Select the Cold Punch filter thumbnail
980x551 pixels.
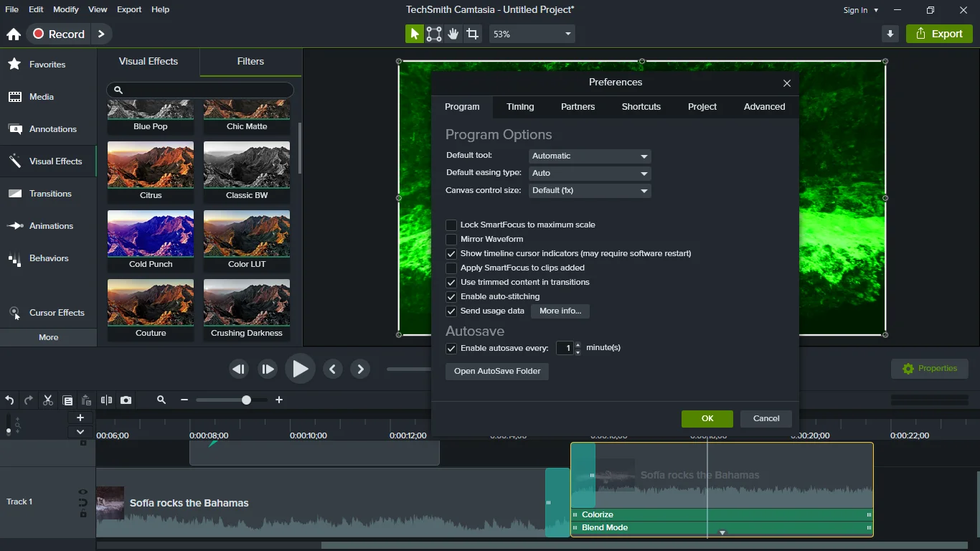point(151,233)
